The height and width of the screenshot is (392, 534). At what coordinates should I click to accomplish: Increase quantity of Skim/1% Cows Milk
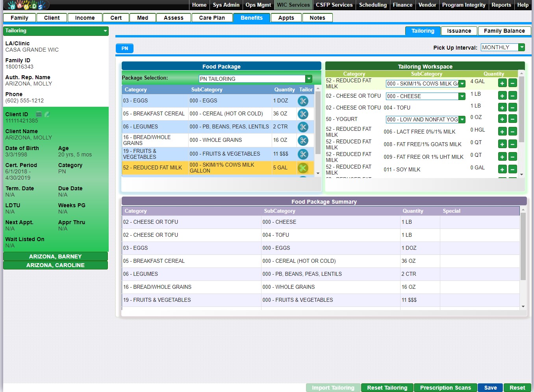point(502,83)
